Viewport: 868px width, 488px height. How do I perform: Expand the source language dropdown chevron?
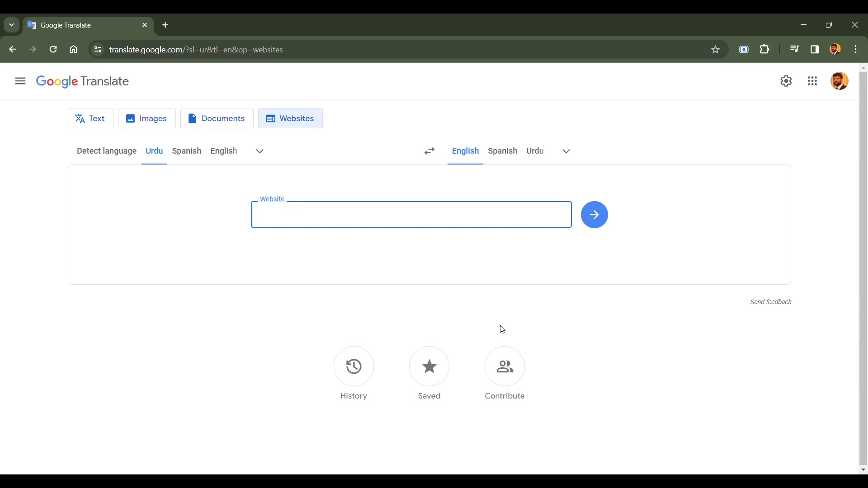[x=259, y=151]
